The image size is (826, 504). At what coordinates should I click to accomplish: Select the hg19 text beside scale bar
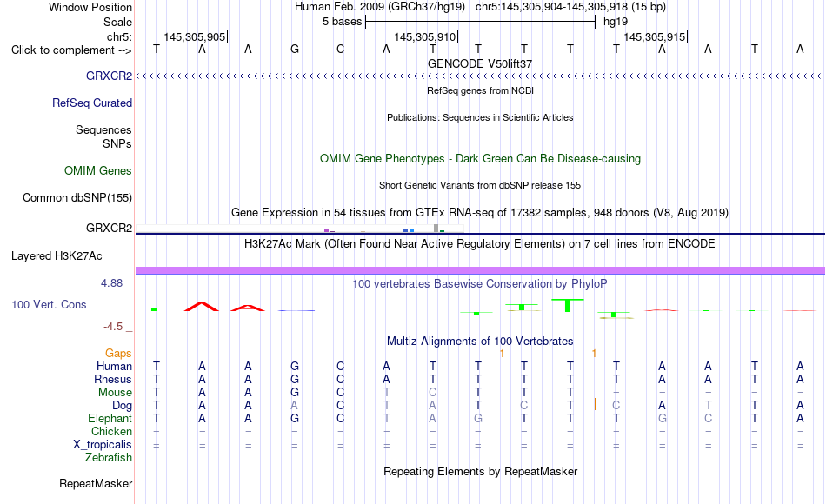click(x=616, y=22)
